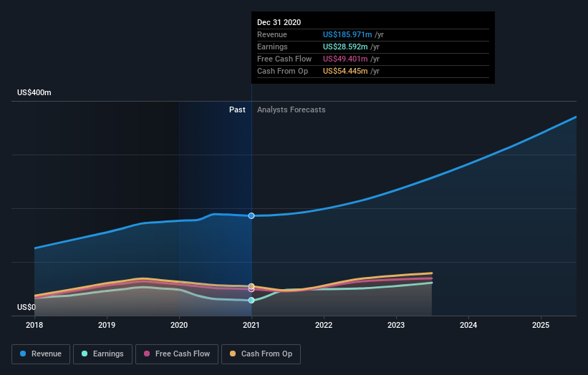The height and width of the screenshot is (375, 588).
Task: Click the orange Cash From Op data point
Action: (251, 286)
